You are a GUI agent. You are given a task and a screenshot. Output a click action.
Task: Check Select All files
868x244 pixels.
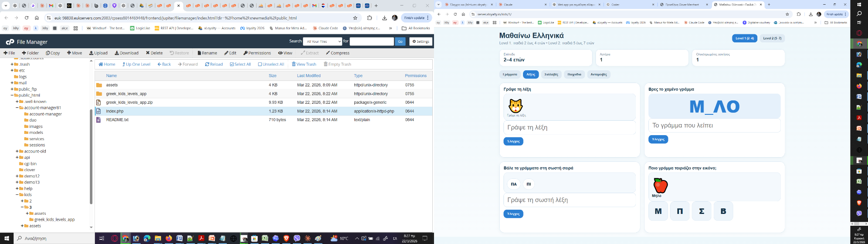[240, 64]
